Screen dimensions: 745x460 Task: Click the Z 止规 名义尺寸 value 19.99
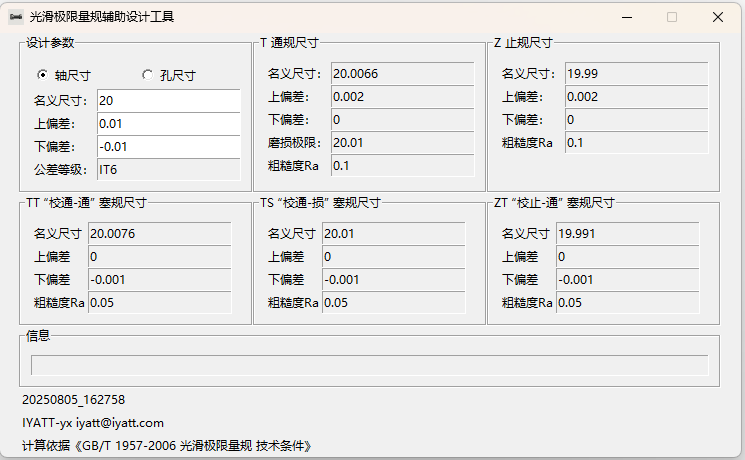(x=637, y=74)
